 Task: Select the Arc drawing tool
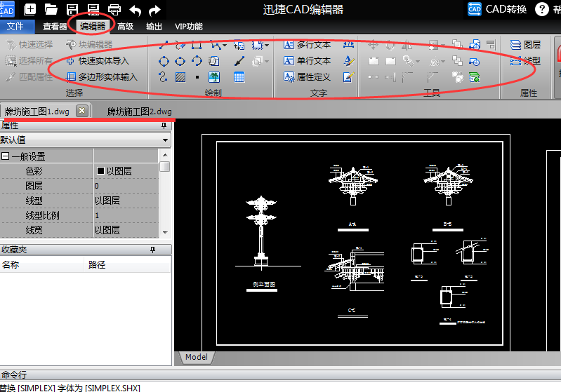pyautogui.click(x=197, y=61)
